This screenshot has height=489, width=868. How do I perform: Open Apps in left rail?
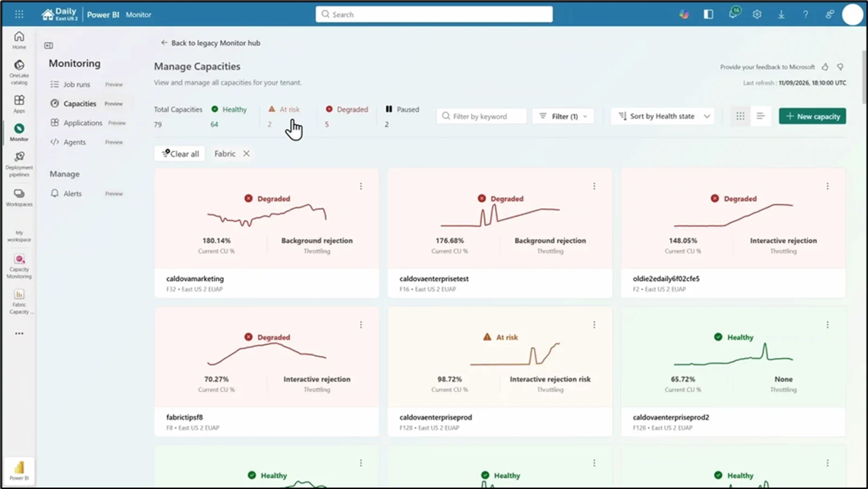coord(19,104)
